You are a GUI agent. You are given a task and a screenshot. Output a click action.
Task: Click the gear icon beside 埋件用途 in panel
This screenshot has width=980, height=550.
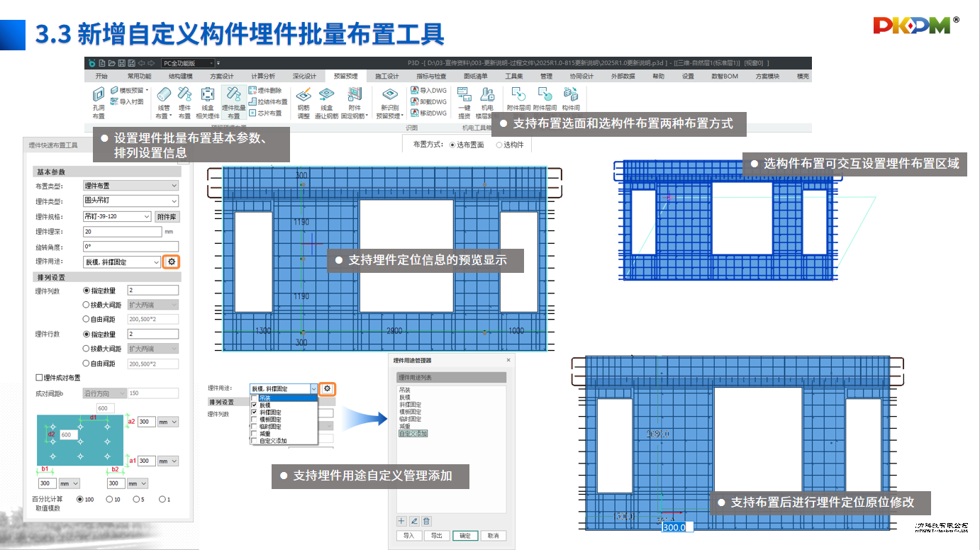(x=171, y=262)
